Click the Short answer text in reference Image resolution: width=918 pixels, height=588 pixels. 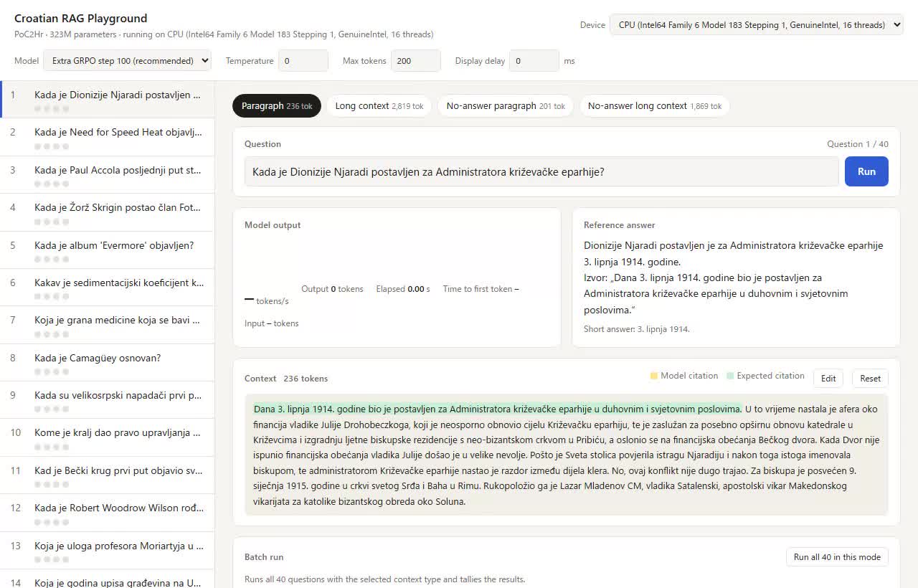coord(636,329)
